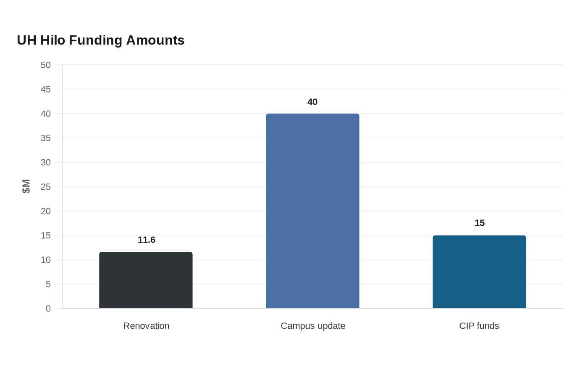Click the dark gray Renovation bar
Image resolution: width=588 pixels, height=370 pixels.
coord(146,280)
